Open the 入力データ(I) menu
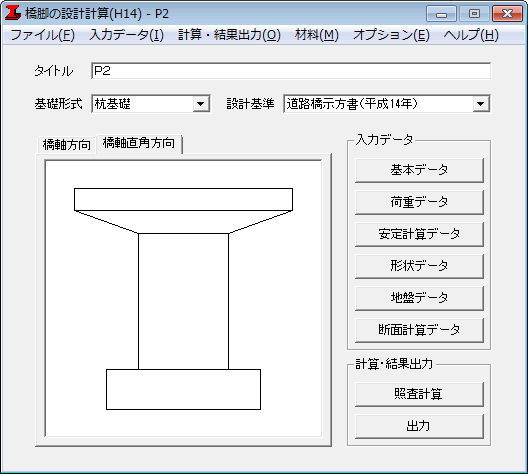Viewport: 528px width, 474px height. 127,35
